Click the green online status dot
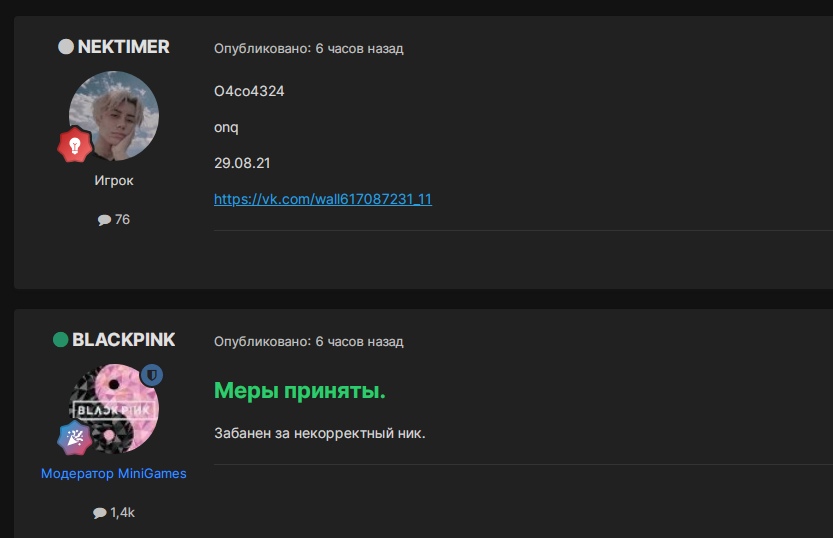This screenshot has height=538, width=833. (61, 339)
